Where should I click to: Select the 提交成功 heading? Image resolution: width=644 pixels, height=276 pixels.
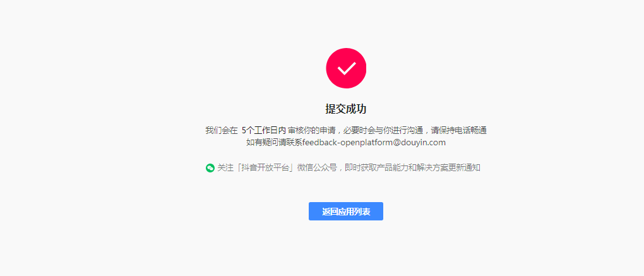346,109
